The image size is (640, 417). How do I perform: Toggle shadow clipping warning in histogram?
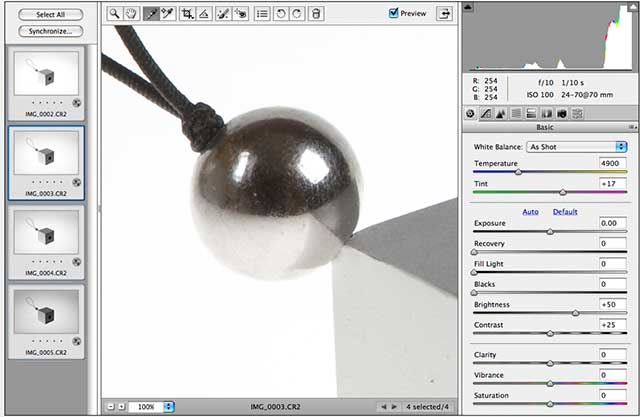coord(468,7)
